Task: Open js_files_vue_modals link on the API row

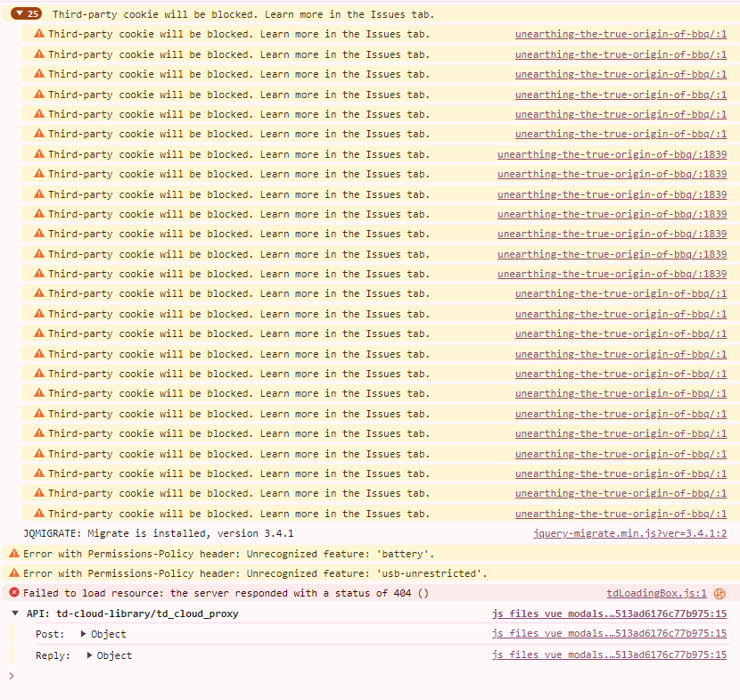Action: [609, 614]
